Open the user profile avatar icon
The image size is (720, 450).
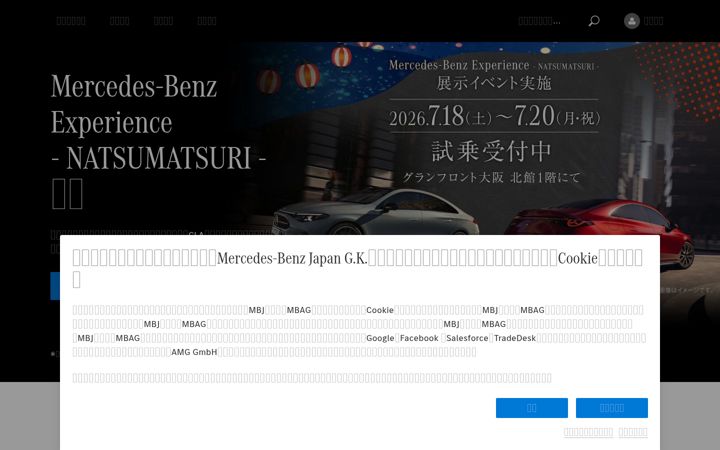coord(632,21)
